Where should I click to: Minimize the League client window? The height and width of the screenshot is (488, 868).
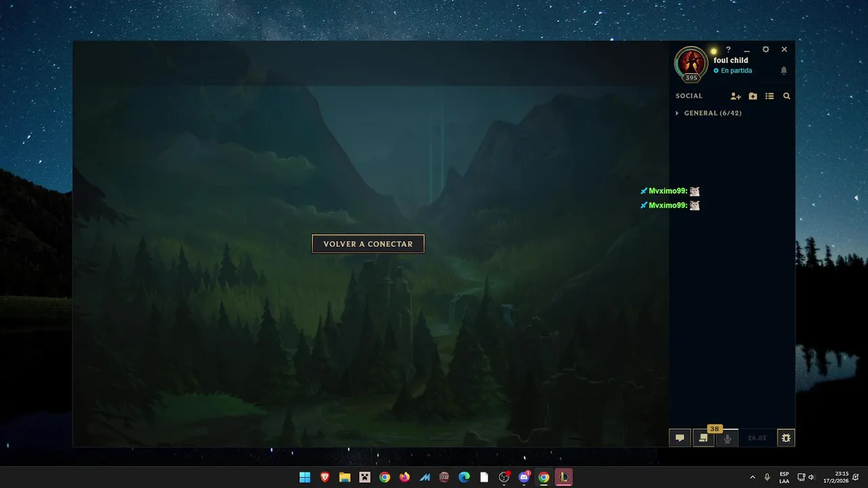pyautogui.click(x=747, y=50)
